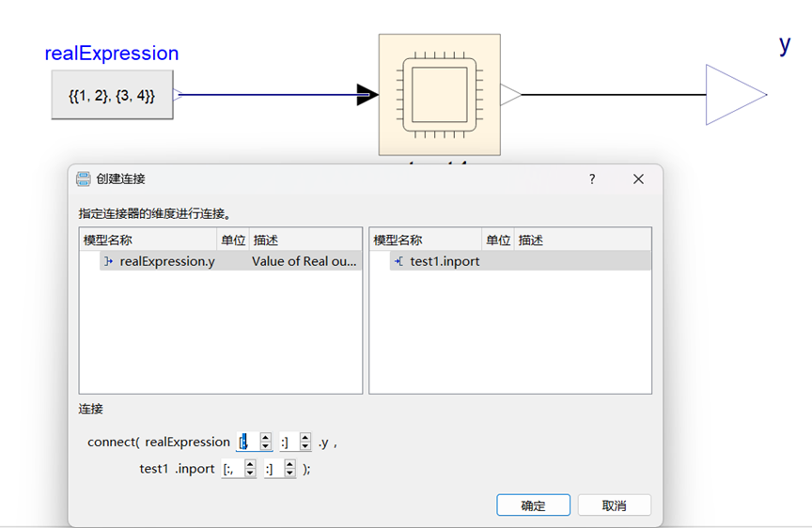The width and height of the screenshot is (812, 528).
Task: Focus realExpression second dimension ':]' field
Action: point(289,443)
